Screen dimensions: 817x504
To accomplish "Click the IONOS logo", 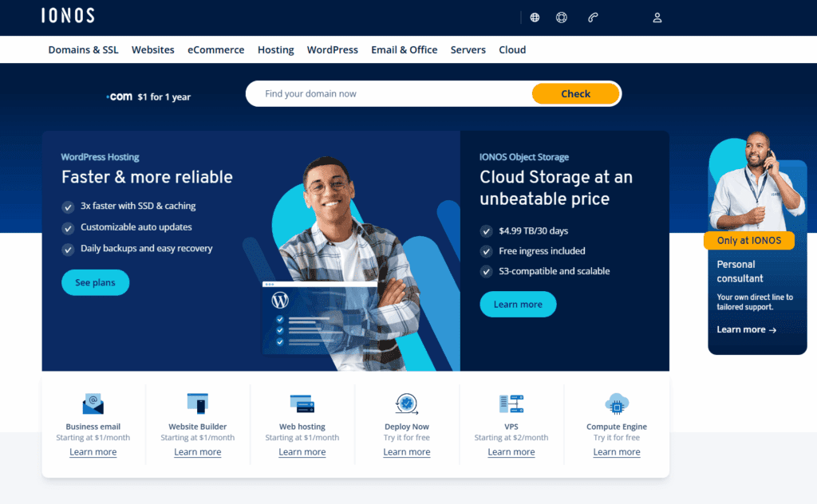I will click(x=69, y=16).
